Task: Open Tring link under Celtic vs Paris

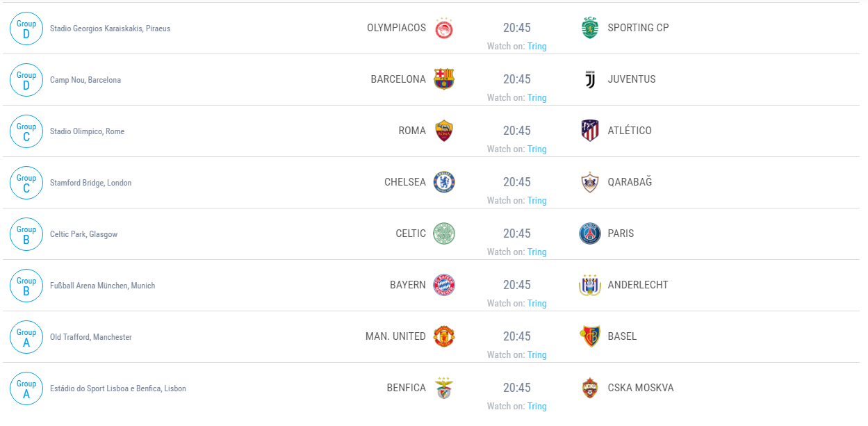Action: click(537, 252)
